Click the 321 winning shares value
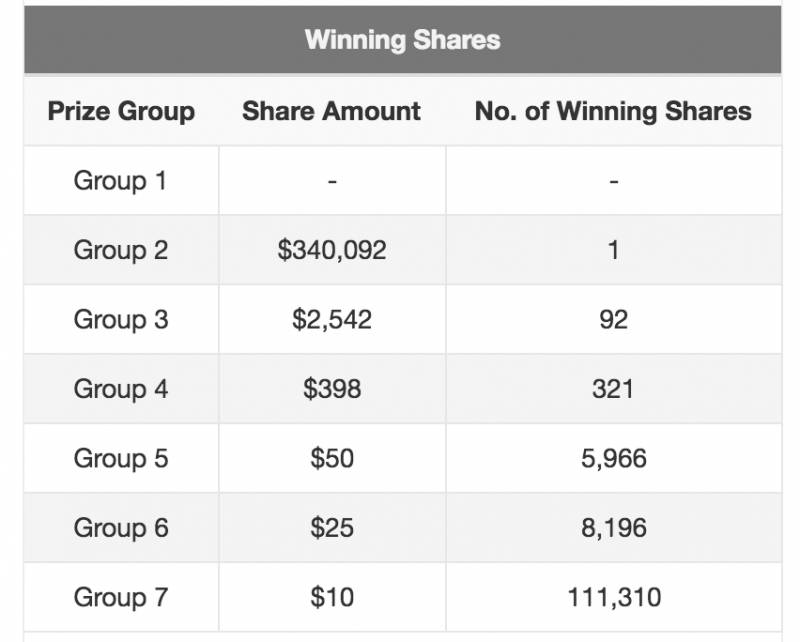 click(613, 389)
